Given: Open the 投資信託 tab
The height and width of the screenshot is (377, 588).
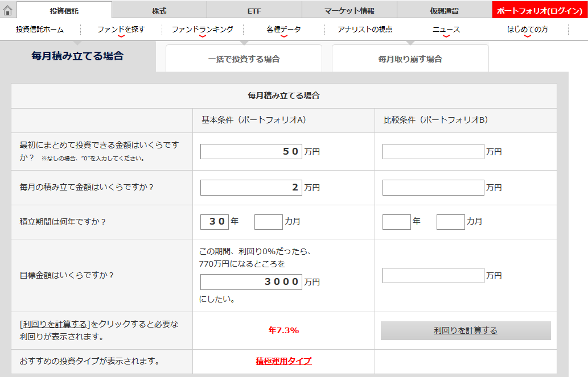Looking at the screenshot, I should [64, 11].
